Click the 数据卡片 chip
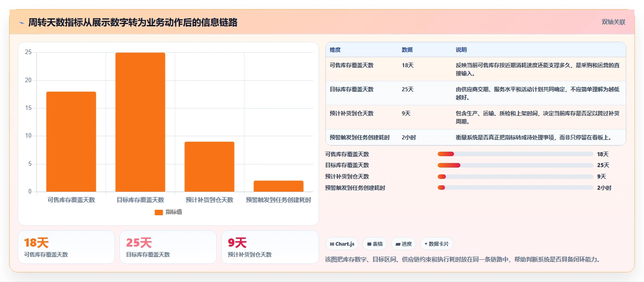 coord(436,244)
